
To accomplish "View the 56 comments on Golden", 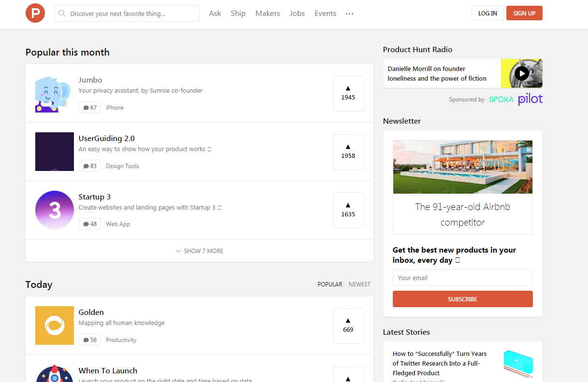I will [x=90, y=340].
